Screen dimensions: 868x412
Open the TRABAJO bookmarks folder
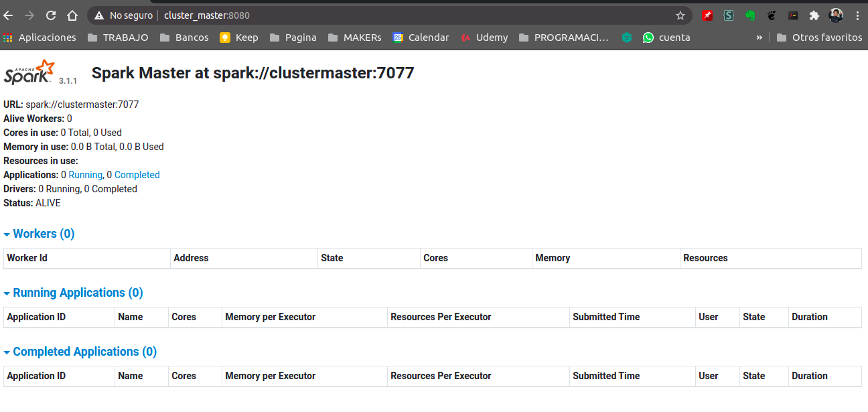click(x=118, y=38)
